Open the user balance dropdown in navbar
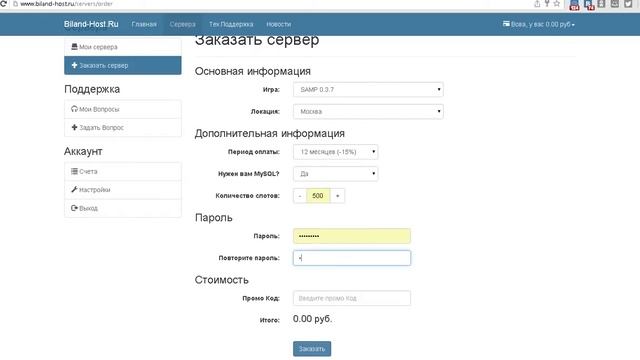The width and height of the screenshot is (640, 360). tap(539, 24)
